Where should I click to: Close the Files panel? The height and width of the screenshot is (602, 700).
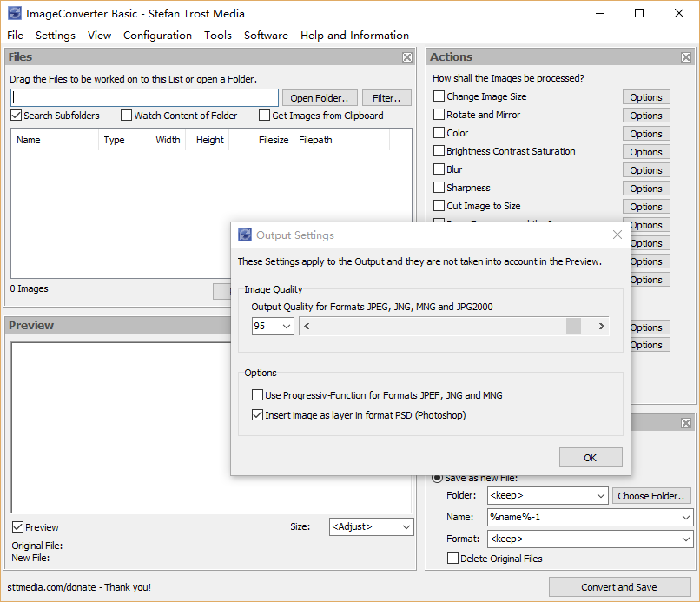[x=407, y=57]
